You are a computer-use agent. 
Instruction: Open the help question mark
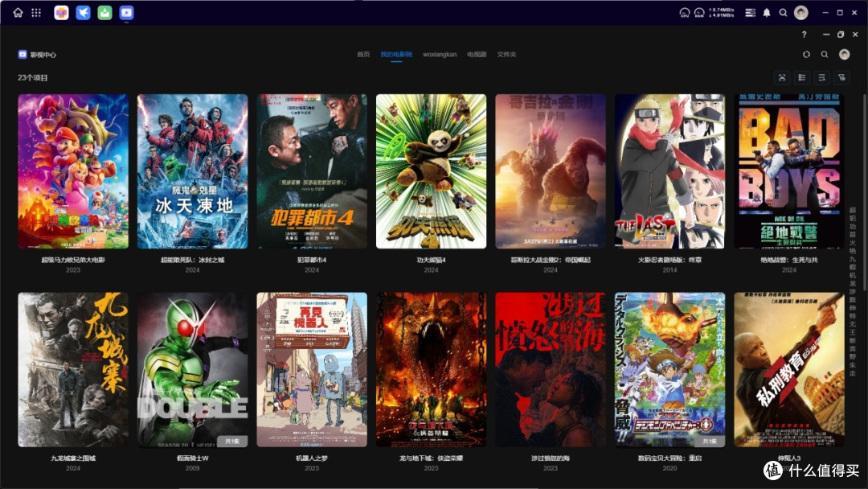click(x=804, y=35)
